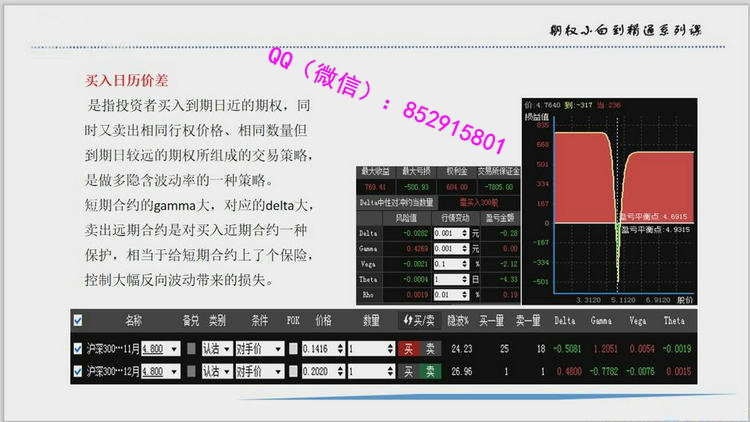The image size is (750, 422).
Task: Click the price field showing 0.1416
Action: click(323, 348)
